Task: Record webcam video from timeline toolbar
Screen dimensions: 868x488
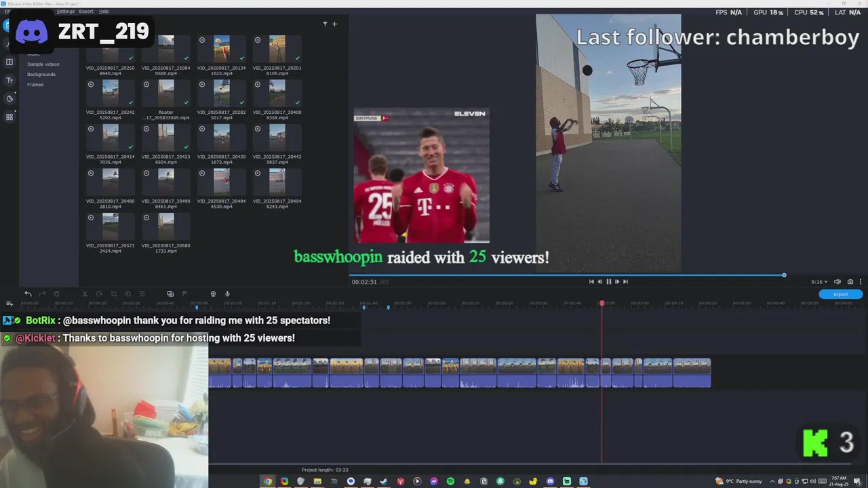Action: point(213,293)
